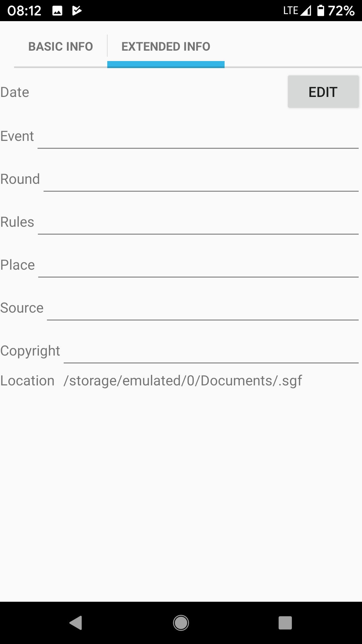Focus the Source input line

tap(202, 309)
